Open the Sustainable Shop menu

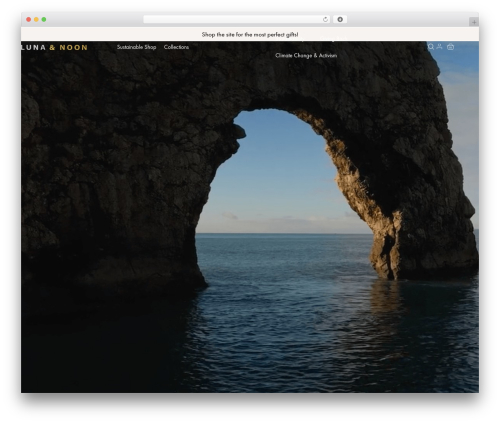pos(136,47)
